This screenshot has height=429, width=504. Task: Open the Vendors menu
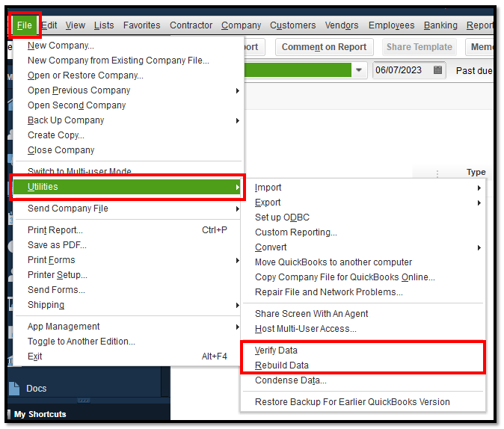(x=342, y=25)
